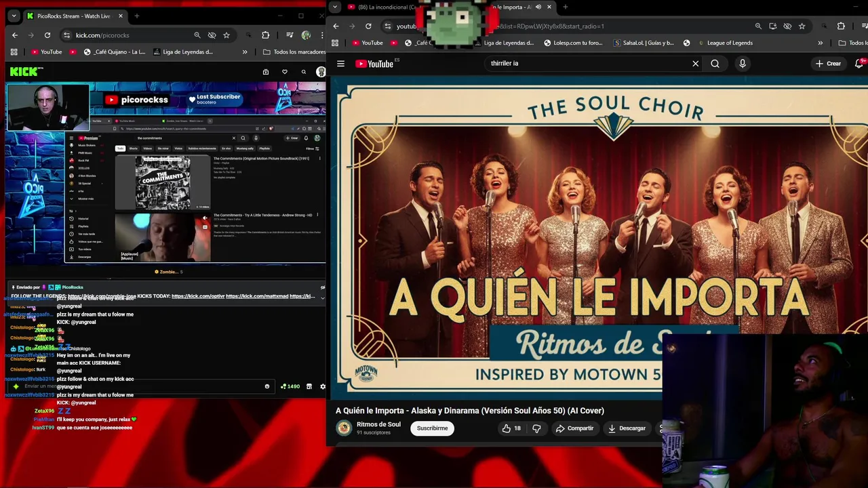This screenshot has width=868, height=488.
Task: Open Kick following heart icon
Action: [x=285, y=72]
